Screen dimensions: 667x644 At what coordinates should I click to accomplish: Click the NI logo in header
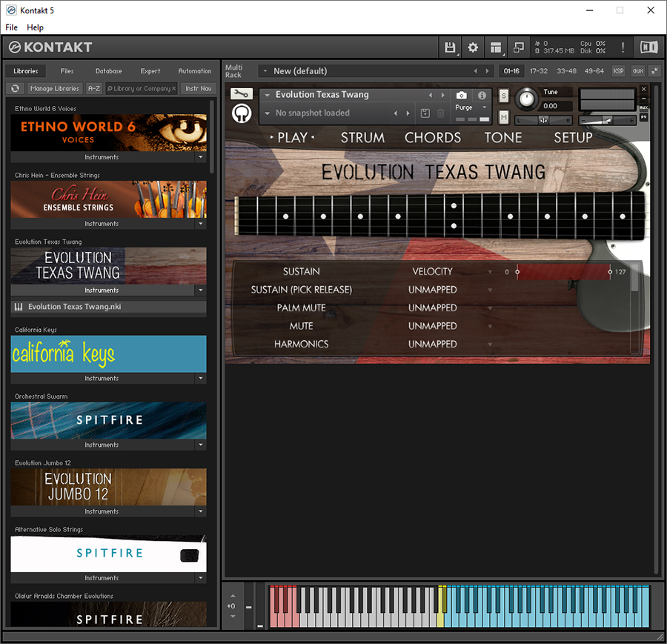click(x=648, y=47)
